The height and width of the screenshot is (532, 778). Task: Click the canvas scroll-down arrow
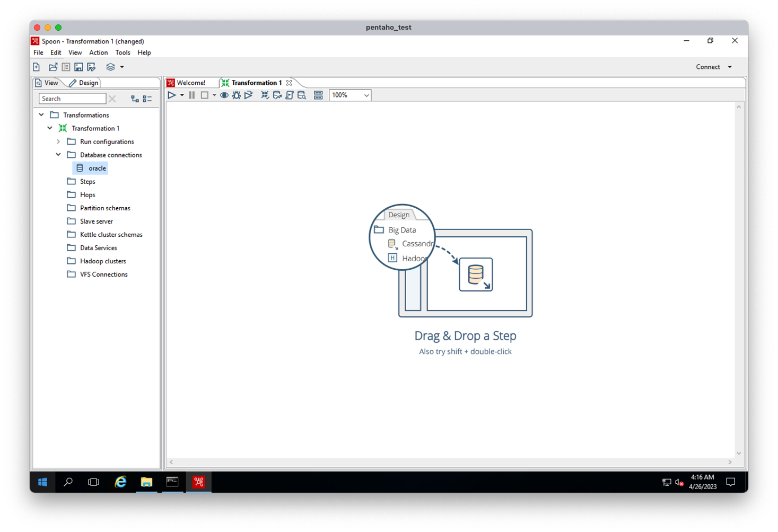[x=739, y=454]
